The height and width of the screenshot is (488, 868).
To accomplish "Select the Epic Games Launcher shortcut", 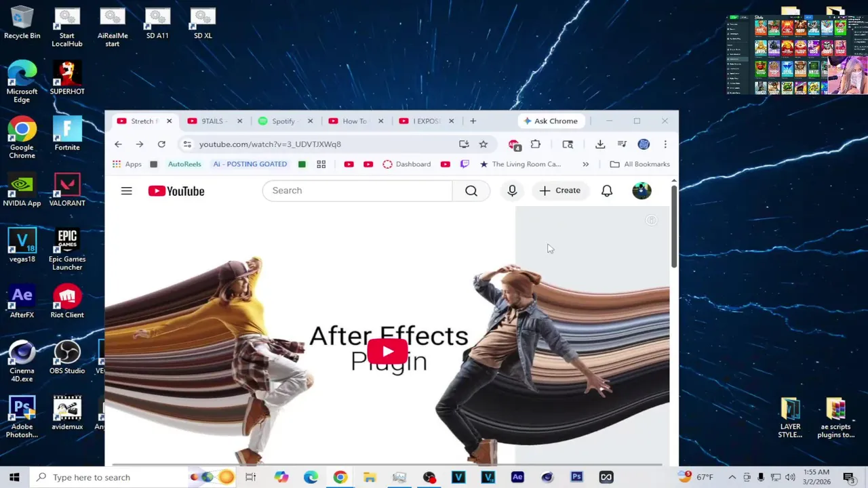I will coord(67,250).
